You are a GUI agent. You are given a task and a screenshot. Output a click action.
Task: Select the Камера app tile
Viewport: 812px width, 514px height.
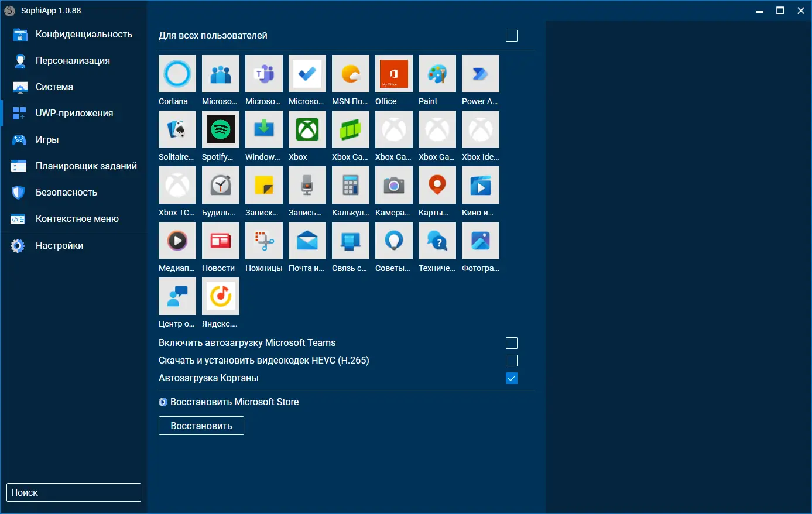394,185
